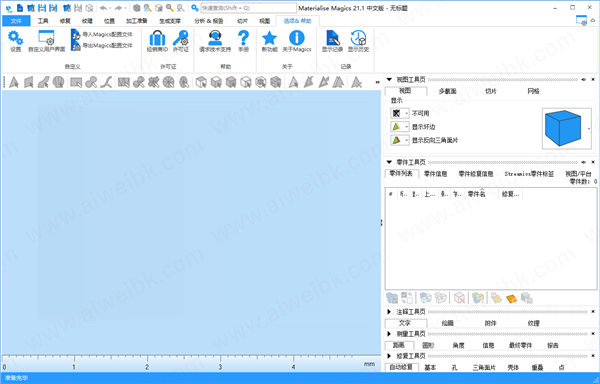The image size is (600, 384).
Task: Pin the 视图工具页 panel
Action: point(584,80)
